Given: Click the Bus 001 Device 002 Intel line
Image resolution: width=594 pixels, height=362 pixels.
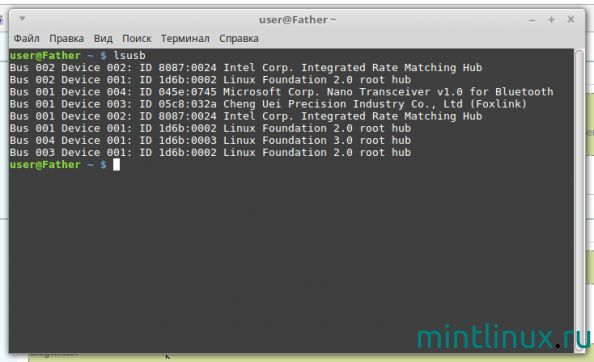Looking at the screenshot, I should point(246,116).
